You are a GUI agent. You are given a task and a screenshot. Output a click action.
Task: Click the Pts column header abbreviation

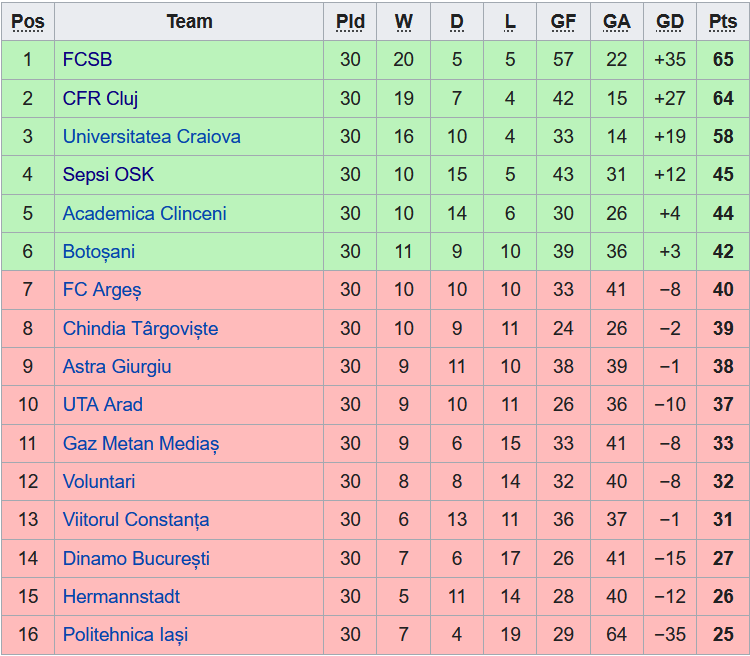pyautogui.click(x=723, y=22)
